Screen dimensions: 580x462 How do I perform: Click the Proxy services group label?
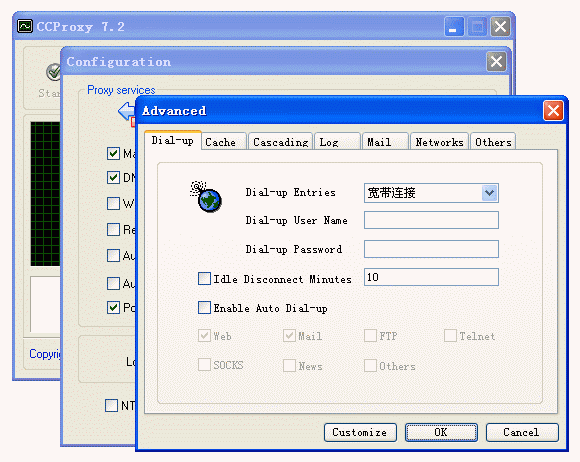click(121, 90)
